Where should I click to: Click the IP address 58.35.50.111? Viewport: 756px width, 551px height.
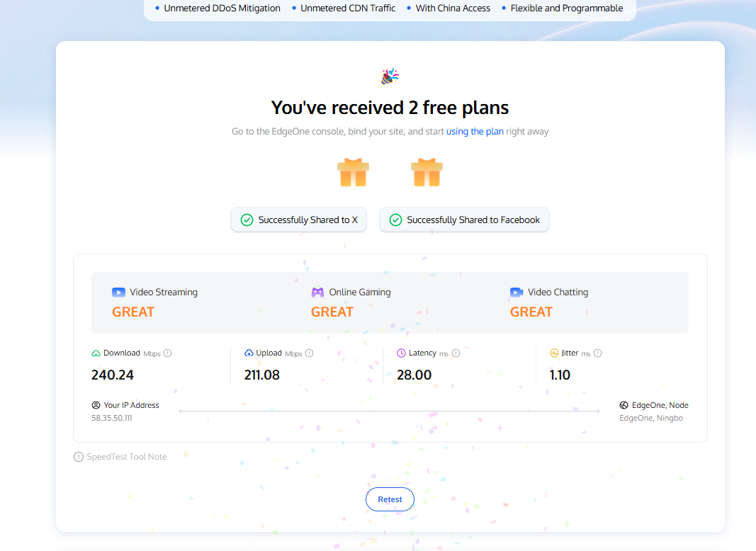point(112,418)
